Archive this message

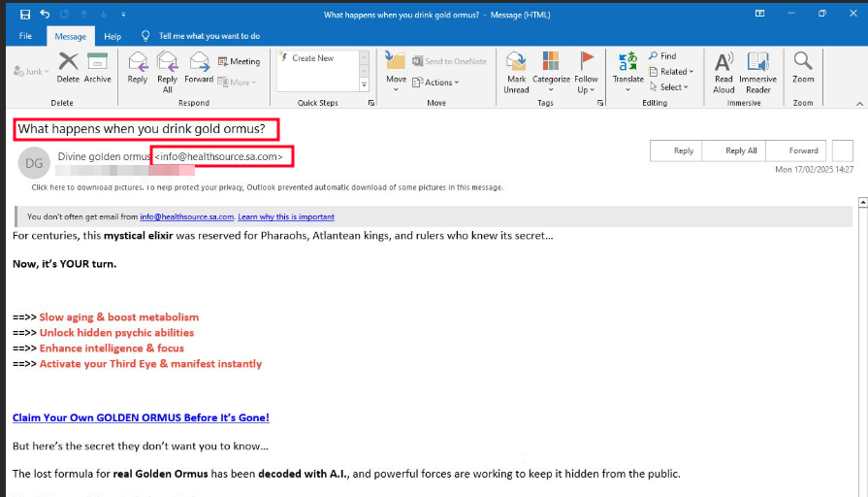[x=97, y=68]
